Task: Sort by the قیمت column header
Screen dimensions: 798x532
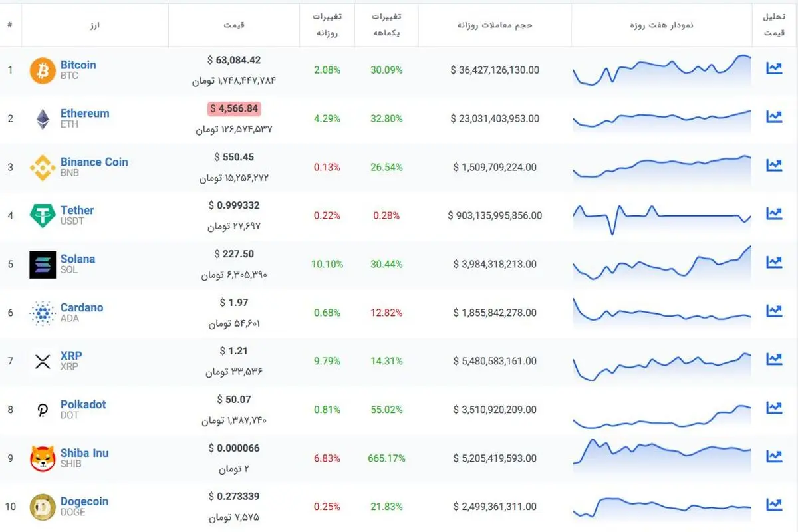Action: 235,25
